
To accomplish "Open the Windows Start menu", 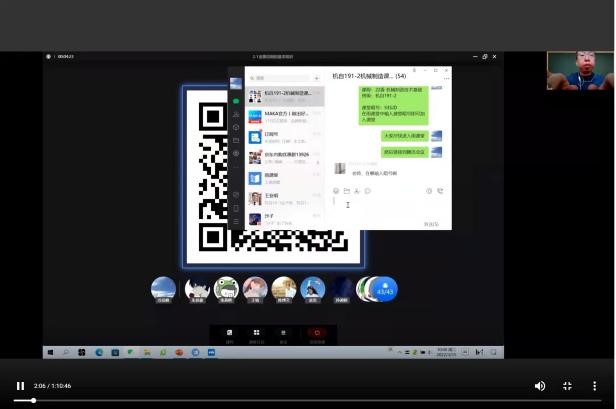I will (50, 352).
